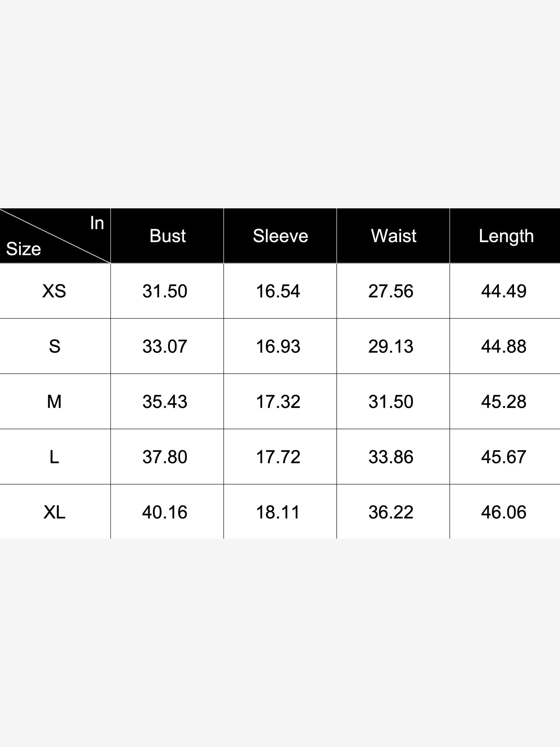Select the XS size row label
This screenshot has height=747, width=560.
[54, 291]
